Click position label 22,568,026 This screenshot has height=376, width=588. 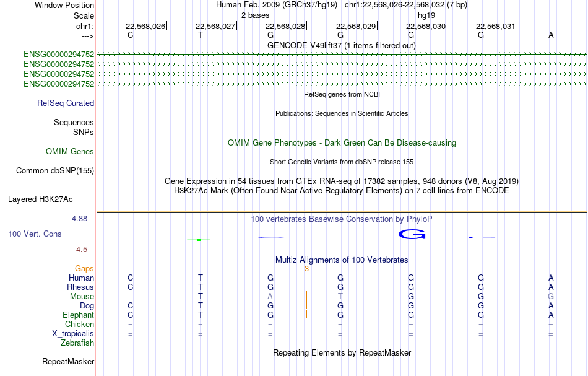tap(145, 26)
